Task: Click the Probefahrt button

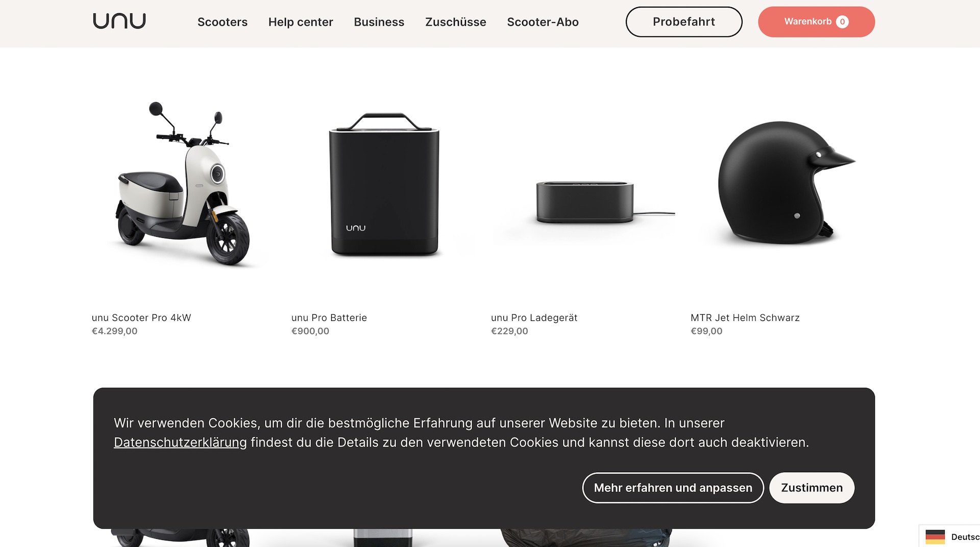Action: [x=684, y=22]
